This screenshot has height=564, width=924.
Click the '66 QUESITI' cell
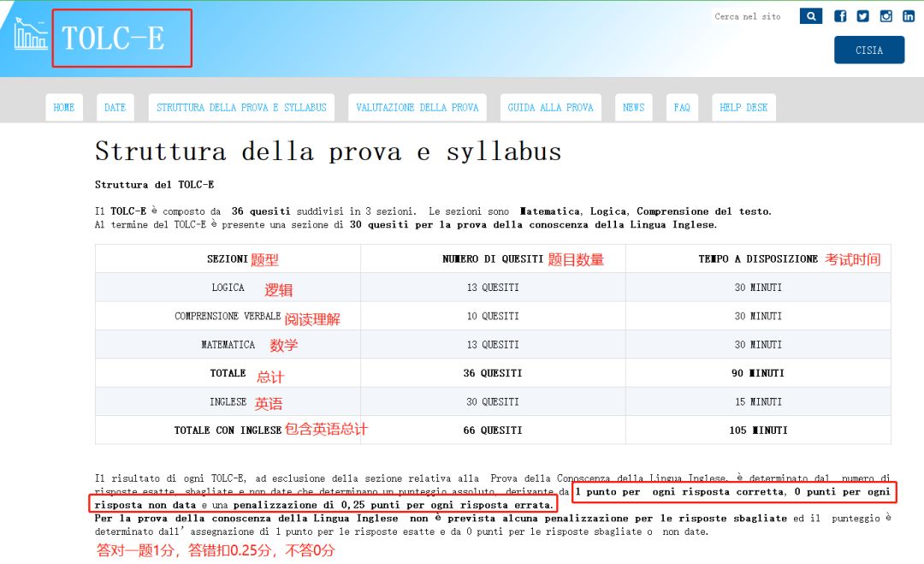point(493,430)
